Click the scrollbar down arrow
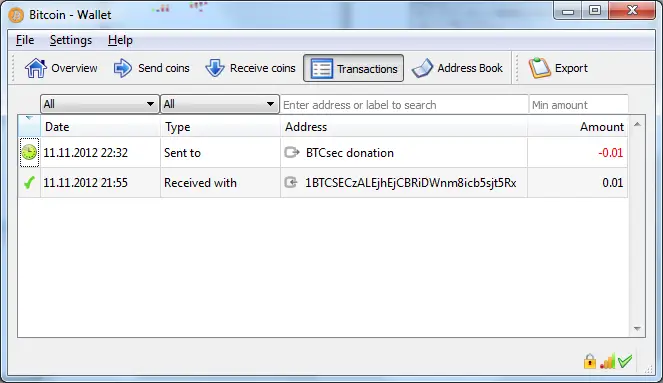The height and width of the screenshot is (383, 663). [x=637, y=328]
